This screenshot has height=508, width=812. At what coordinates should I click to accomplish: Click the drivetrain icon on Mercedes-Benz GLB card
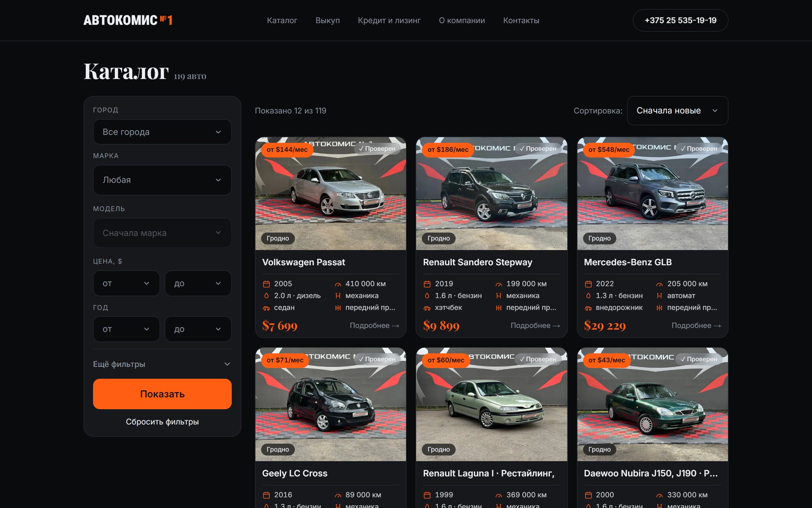pyautogui.click(x=659, y=308)
